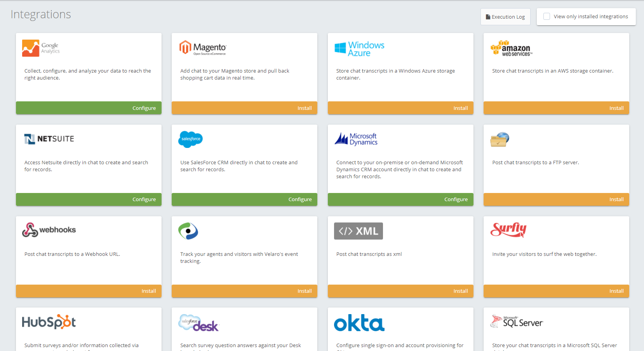644x351 pixels.
Task: Click 'Configure single sign-on and account provisioning' text
Action: [x=400, y=345]
